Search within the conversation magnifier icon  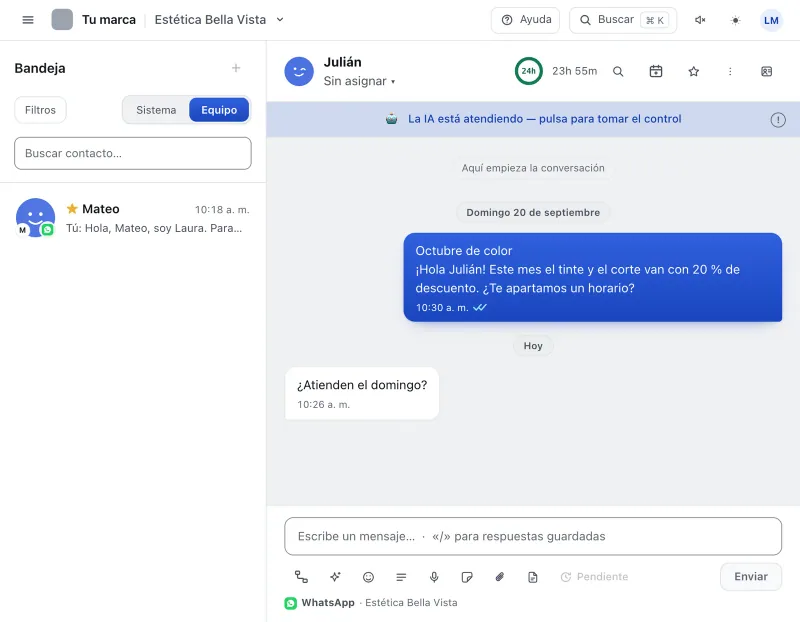618,71
